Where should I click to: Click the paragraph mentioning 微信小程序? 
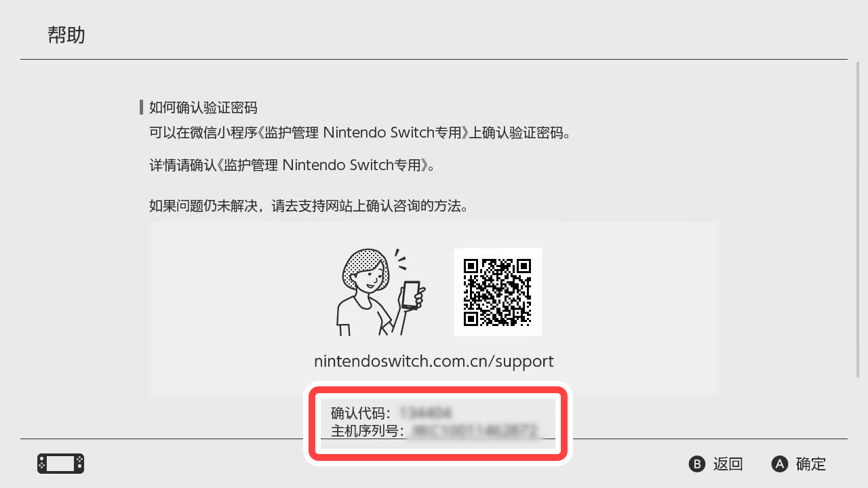(x=361, y=133)
